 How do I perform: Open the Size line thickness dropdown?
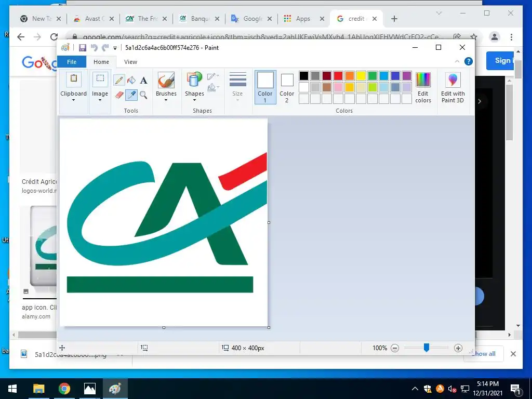[237, 87]
